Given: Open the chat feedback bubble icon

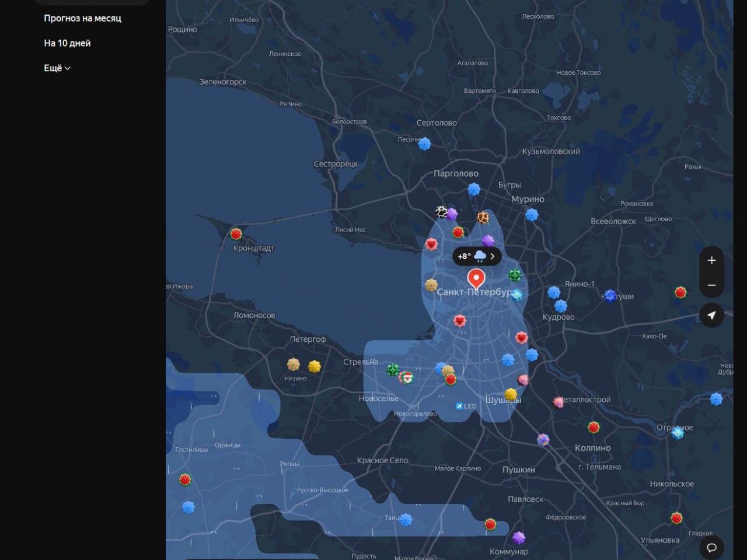Looking at the screenshot, I should pyautogui.click(x=711, y=547).
